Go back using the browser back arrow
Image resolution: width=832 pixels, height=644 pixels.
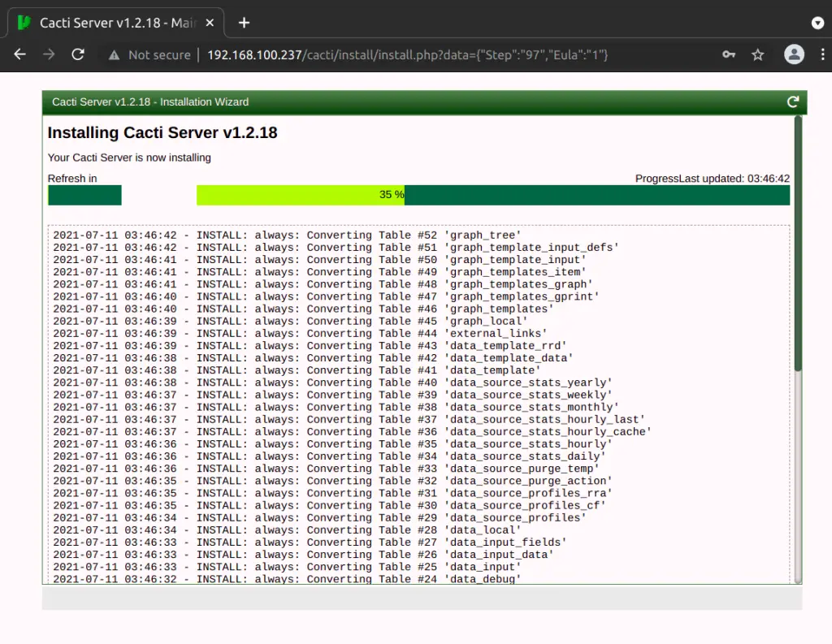pyautogui.click(x=20, y=54)
